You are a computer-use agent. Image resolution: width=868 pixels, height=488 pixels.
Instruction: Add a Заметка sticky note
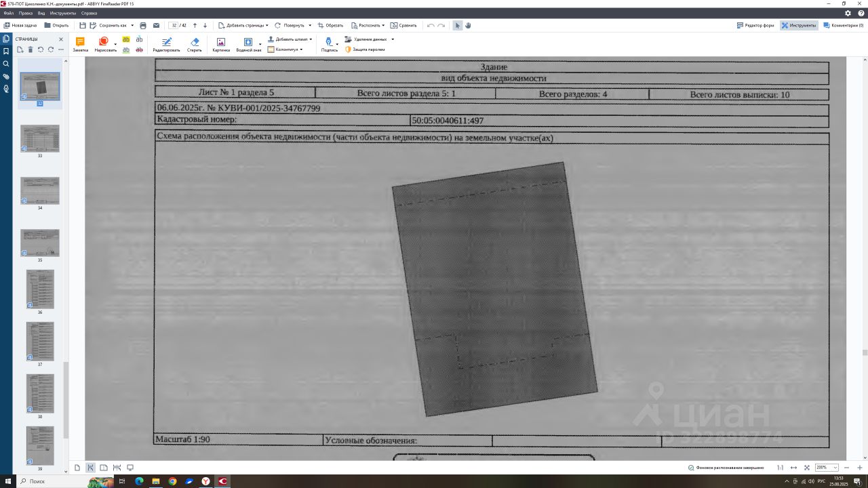click(x=80, y=45)
